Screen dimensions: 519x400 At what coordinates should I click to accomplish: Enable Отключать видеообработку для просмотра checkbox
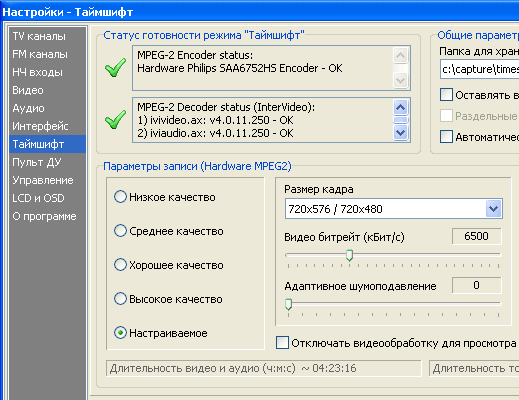(282, 343)
